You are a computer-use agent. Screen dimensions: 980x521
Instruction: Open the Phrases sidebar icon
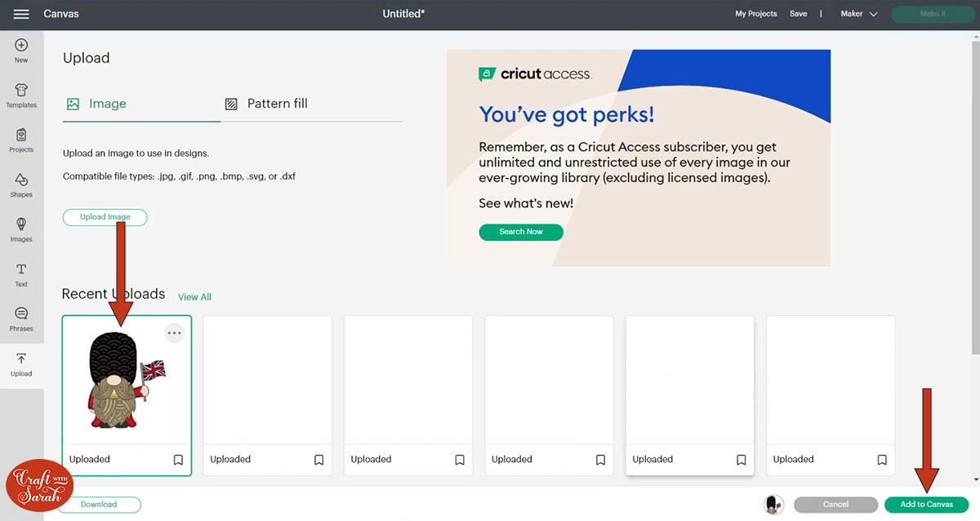point(21,314)
